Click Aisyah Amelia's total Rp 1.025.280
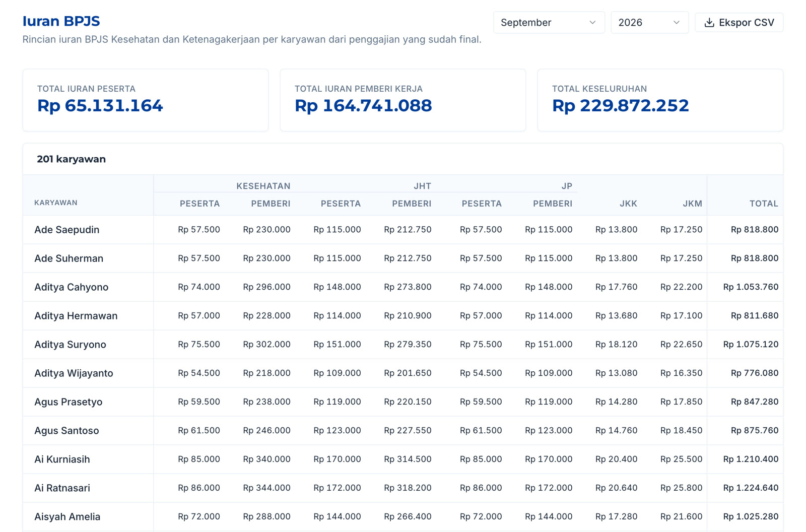This screenshot has width=806, height=532. tap(751, 517)
